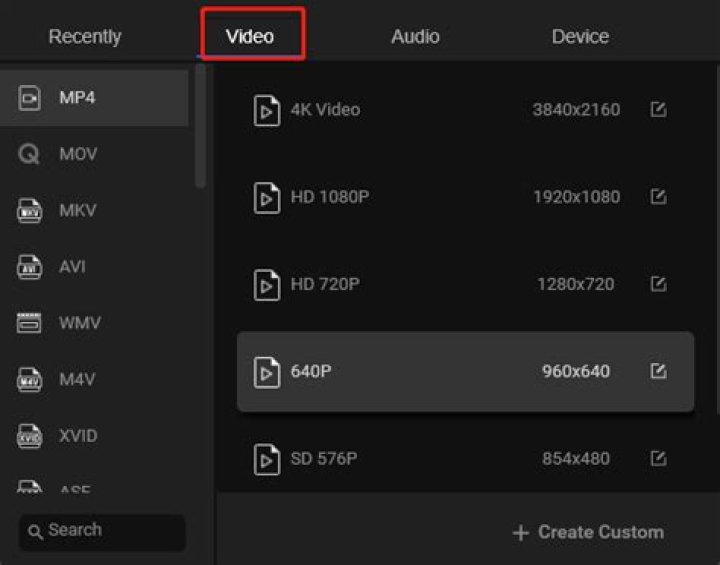
Task: Select the MP4 label in list
Action: click(x=77, y=97)
